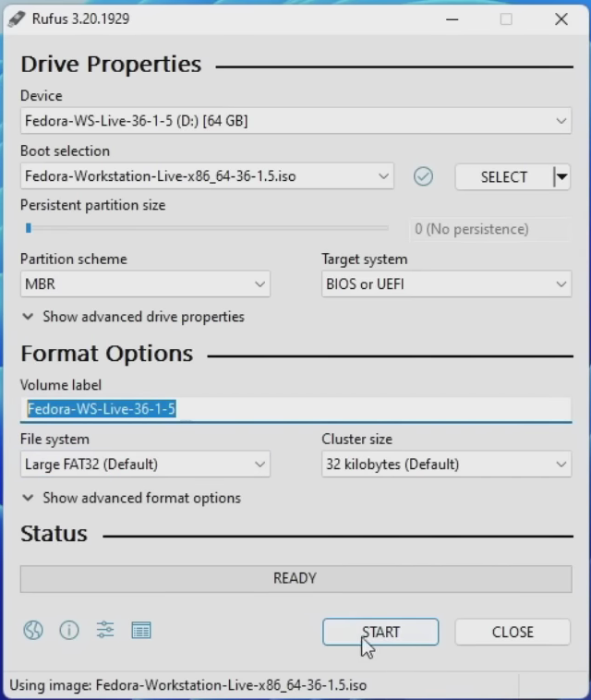Open the SELECT button split arrow
This screenshot has height=700, width=591.
[562, 176]
